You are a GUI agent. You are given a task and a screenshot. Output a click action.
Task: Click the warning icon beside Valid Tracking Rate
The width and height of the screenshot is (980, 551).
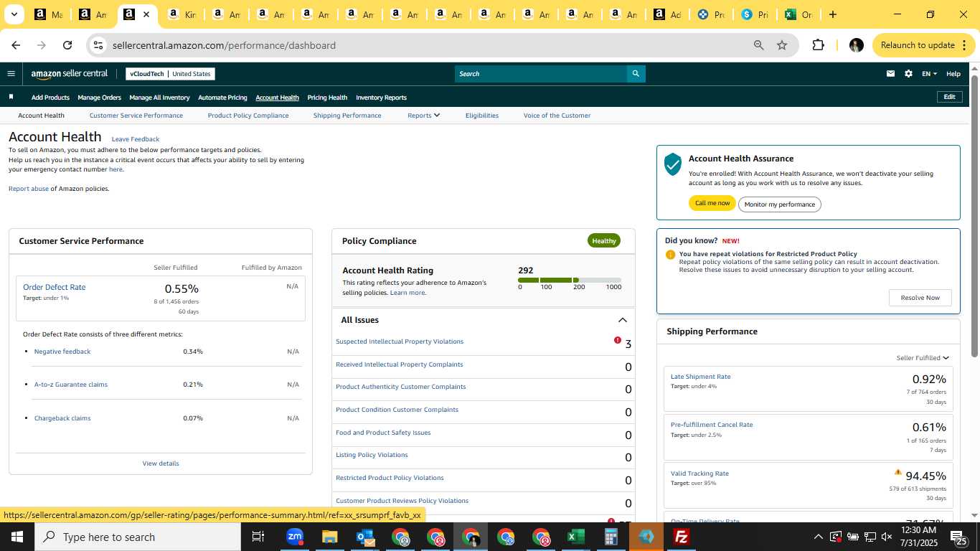(x=898, y=472)
